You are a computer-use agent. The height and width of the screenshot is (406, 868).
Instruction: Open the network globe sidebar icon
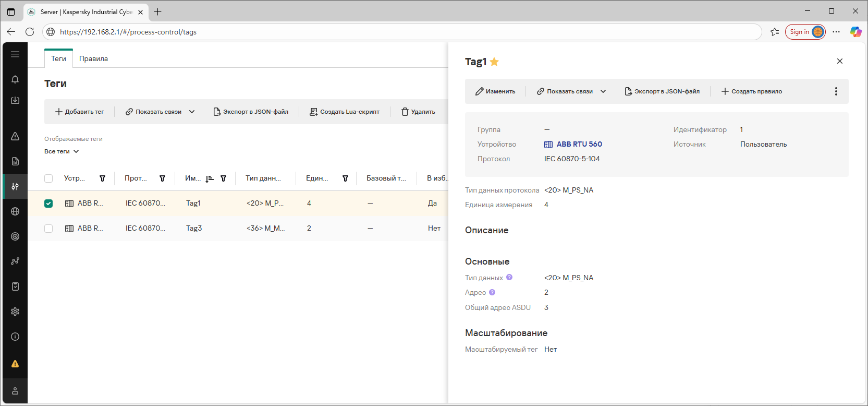tap(15, 211)
